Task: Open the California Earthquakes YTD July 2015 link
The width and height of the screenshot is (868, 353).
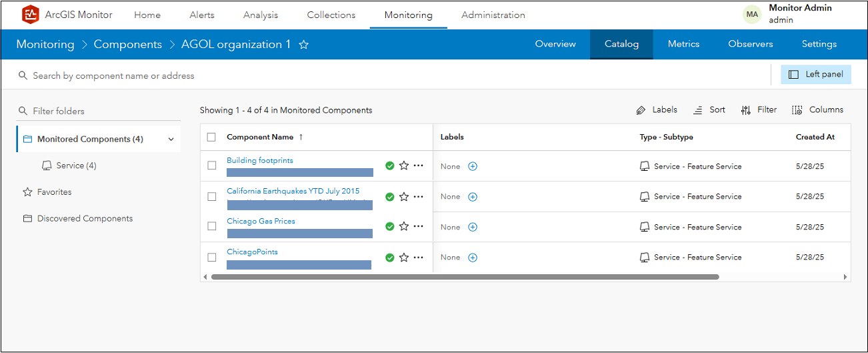Action: (x=293, y=191)
